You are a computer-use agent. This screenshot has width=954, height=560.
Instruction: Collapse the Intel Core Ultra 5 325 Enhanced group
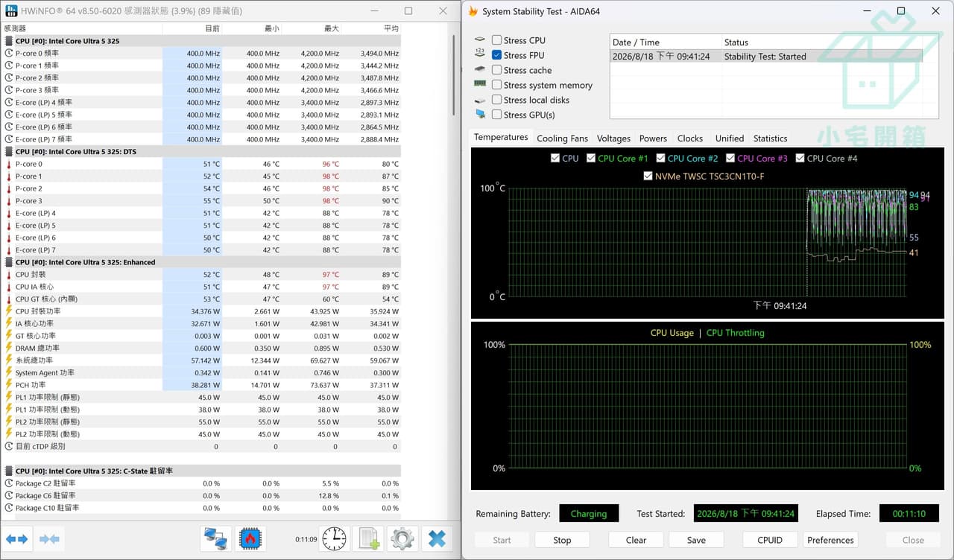pos(85,262)
